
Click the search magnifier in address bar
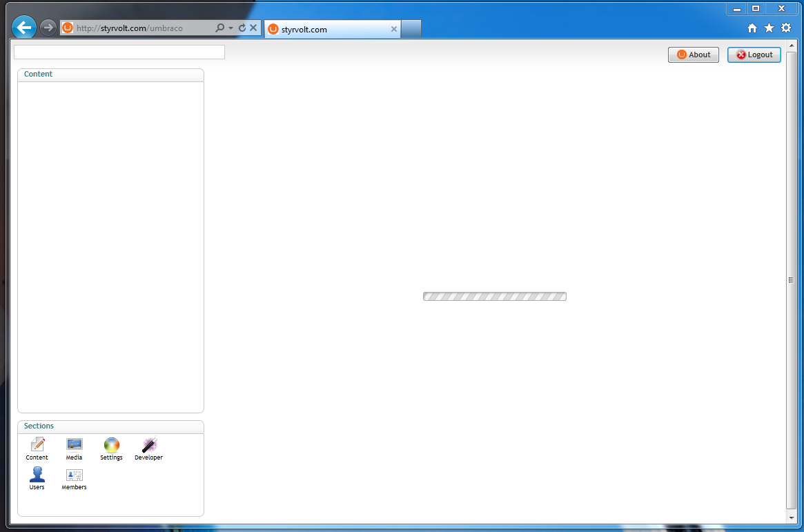(x=220, y=28)
